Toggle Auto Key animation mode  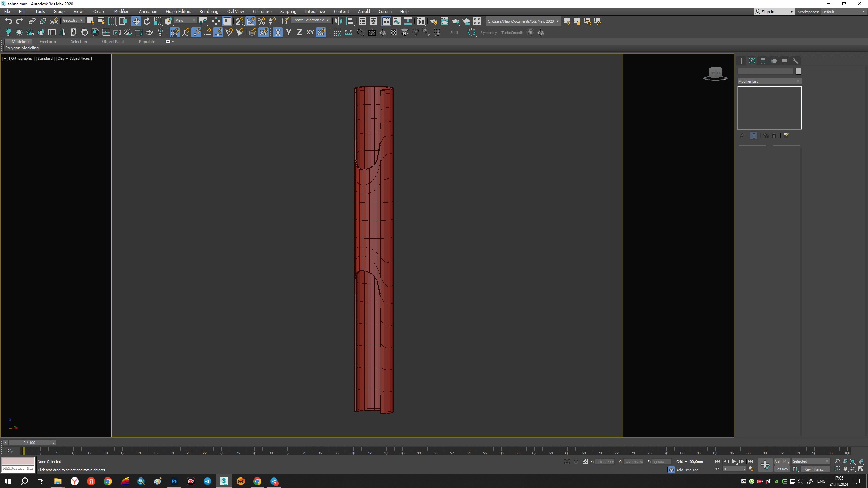pyautogui.click(x=782, y=461)
